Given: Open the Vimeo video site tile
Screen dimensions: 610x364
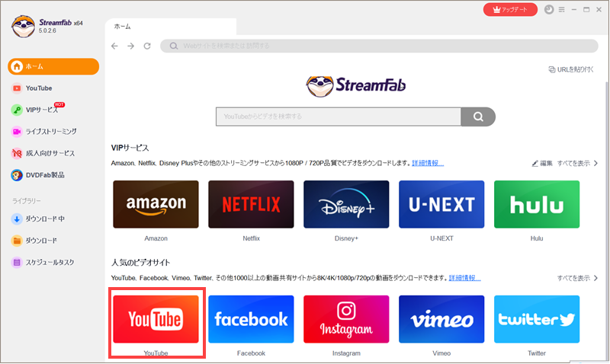Looking at the screenshot, I should (441, 319).
